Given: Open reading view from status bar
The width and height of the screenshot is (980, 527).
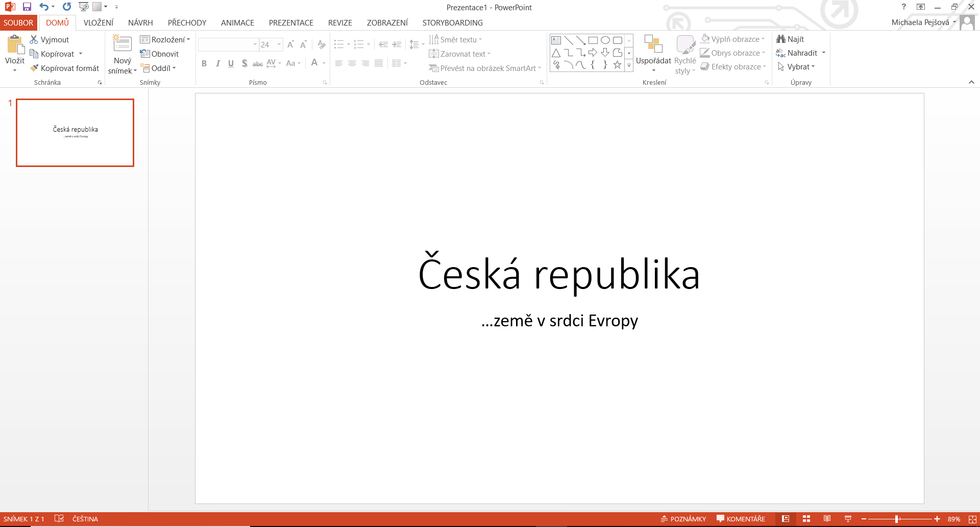Looking at the screenshot, I should (827, 519).
